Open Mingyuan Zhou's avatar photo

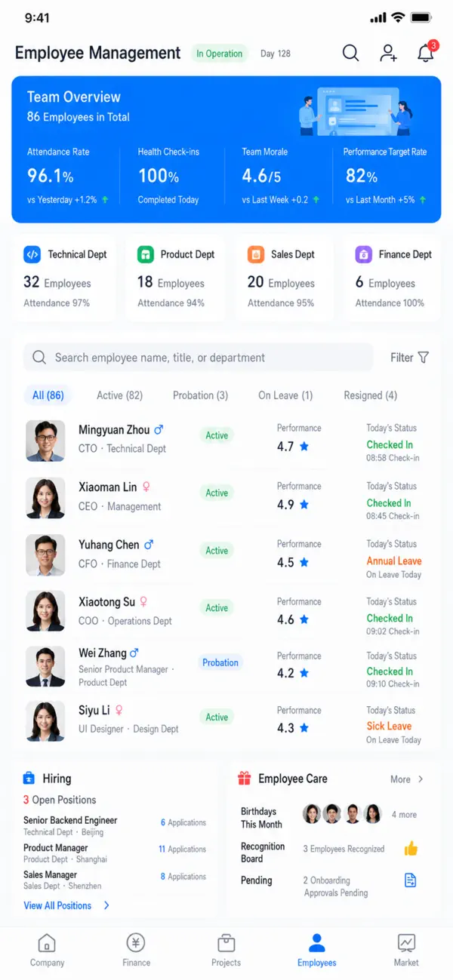(45, 441)
